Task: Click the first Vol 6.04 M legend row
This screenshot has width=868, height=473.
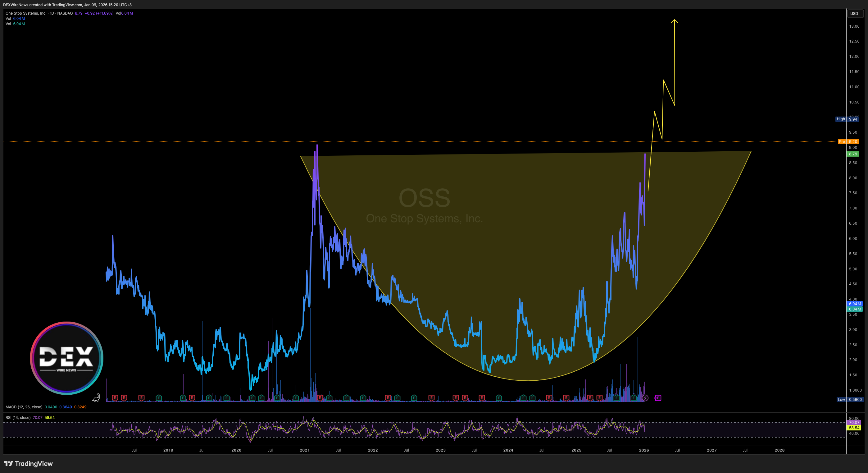Action: tap(15, 19)
